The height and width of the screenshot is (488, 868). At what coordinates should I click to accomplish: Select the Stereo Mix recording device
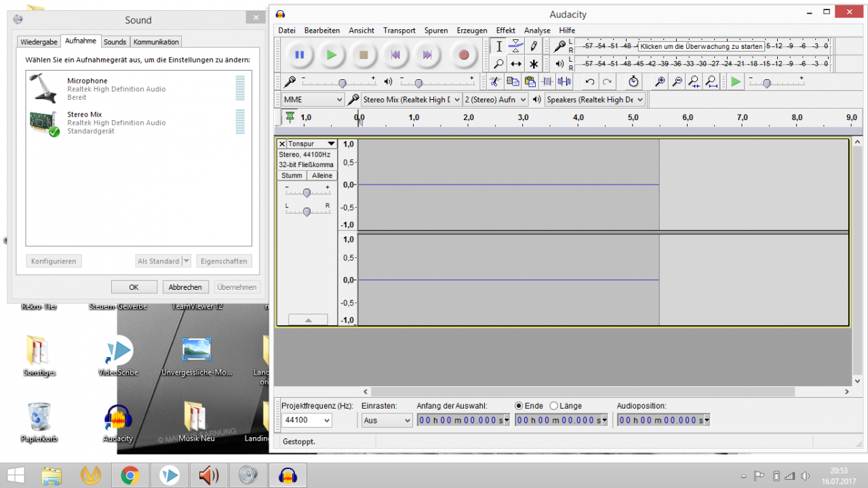138,123
